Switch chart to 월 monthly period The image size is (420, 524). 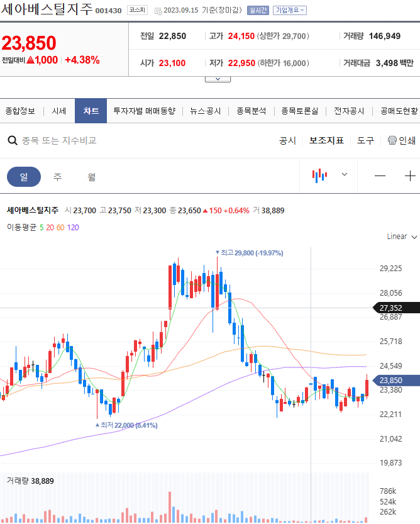pos(92,176)
